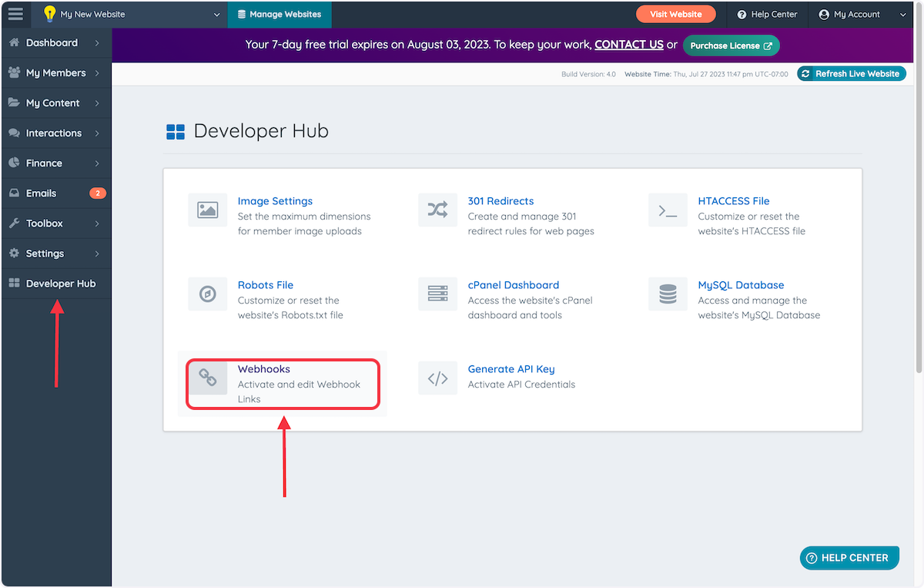Image resolution: width=924 pixels, height=588 pixels.
Task: Click the Robots File compass icon
Action: click(208, 294)
